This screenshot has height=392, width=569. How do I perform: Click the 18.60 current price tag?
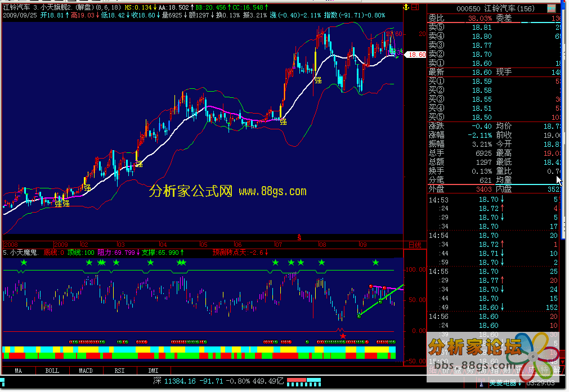point(416,55)
